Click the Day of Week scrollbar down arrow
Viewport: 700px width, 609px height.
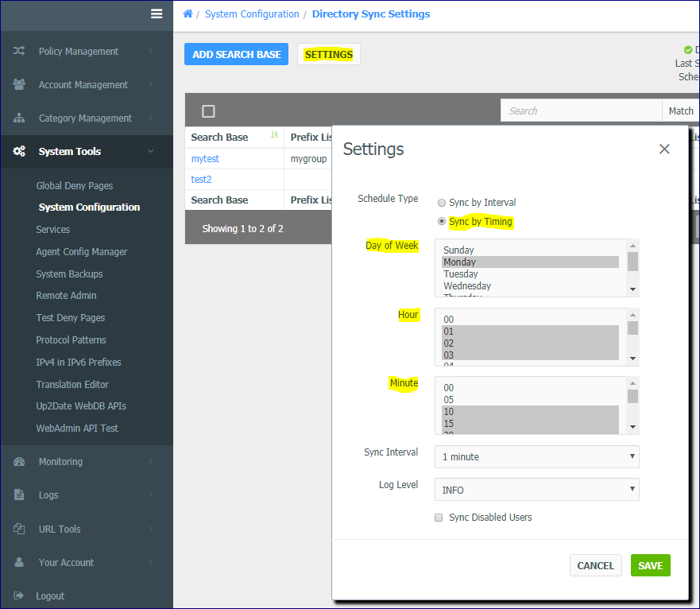pos(632,289)
